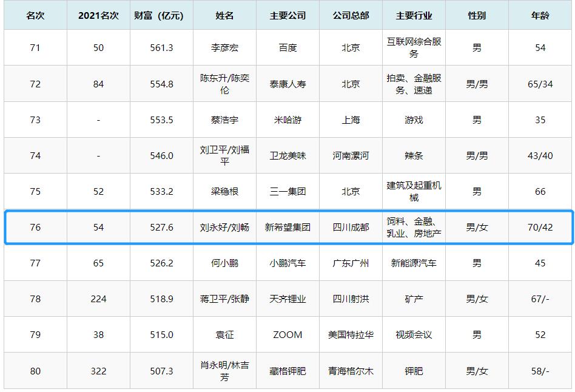Click the 年龄 column header
Screen dimensions: 575x392
click(540, 15)
